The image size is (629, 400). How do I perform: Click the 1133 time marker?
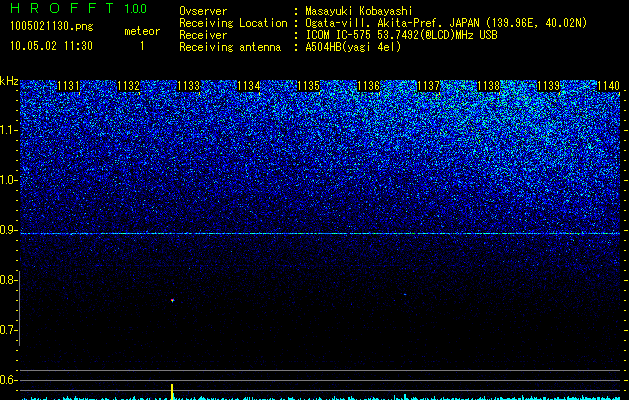pyautogui.click(x=189, y=86)
